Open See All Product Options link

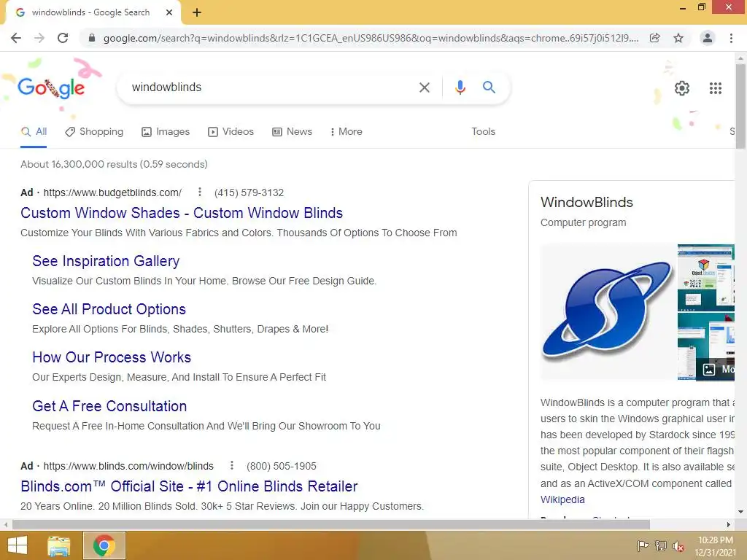109,309
